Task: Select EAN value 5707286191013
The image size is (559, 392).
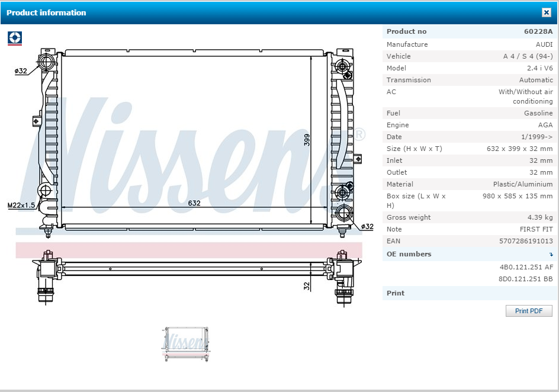Action: point(526,241)
